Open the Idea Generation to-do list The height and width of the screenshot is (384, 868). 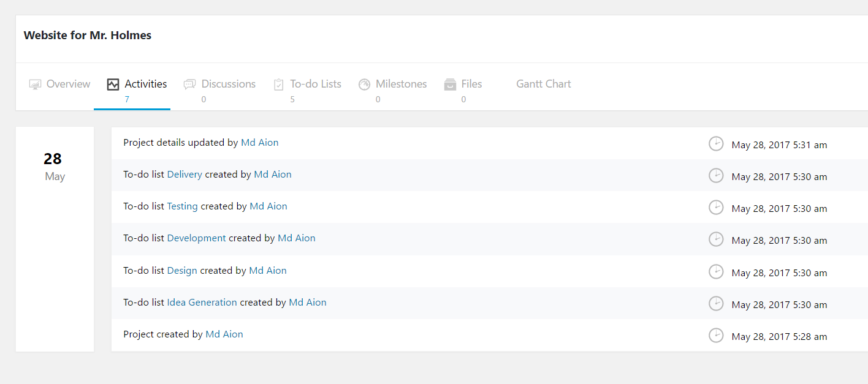coord(202,303)
